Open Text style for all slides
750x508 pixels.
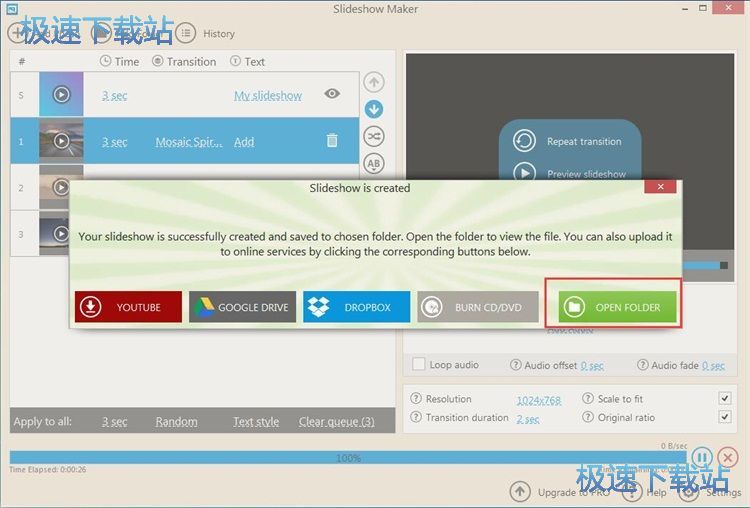pyautogui.click(x=256, y=421)
